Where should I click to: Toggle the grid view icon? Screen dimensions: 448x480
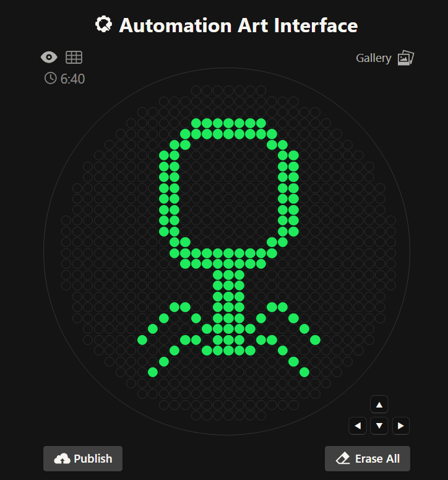[74, 58]
